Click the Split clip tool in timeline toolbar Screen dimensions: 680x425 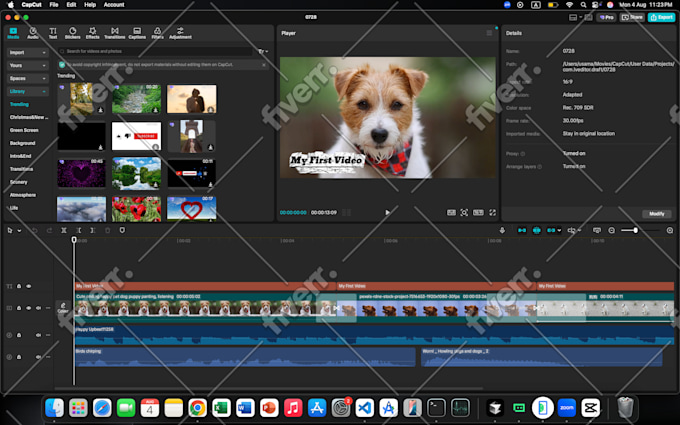pyautogui.click(x=64, y=230)
